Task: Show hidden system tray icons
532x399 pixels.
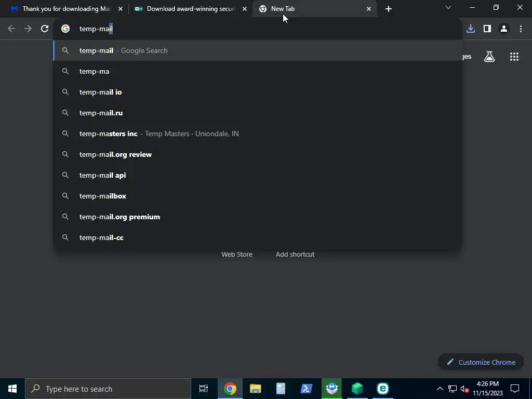Action: pos(440,389)
